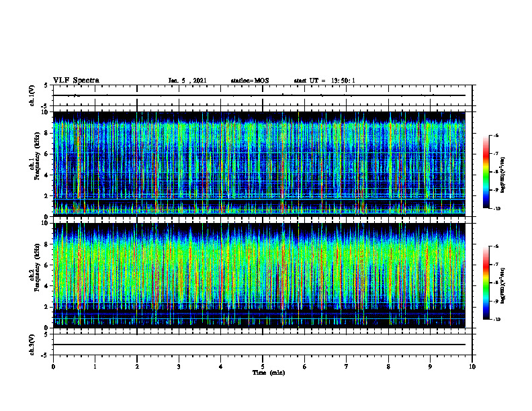532x411 pixels.
Task: Click the ch.2 spectrogram colorbar
Action: [486, 283]
